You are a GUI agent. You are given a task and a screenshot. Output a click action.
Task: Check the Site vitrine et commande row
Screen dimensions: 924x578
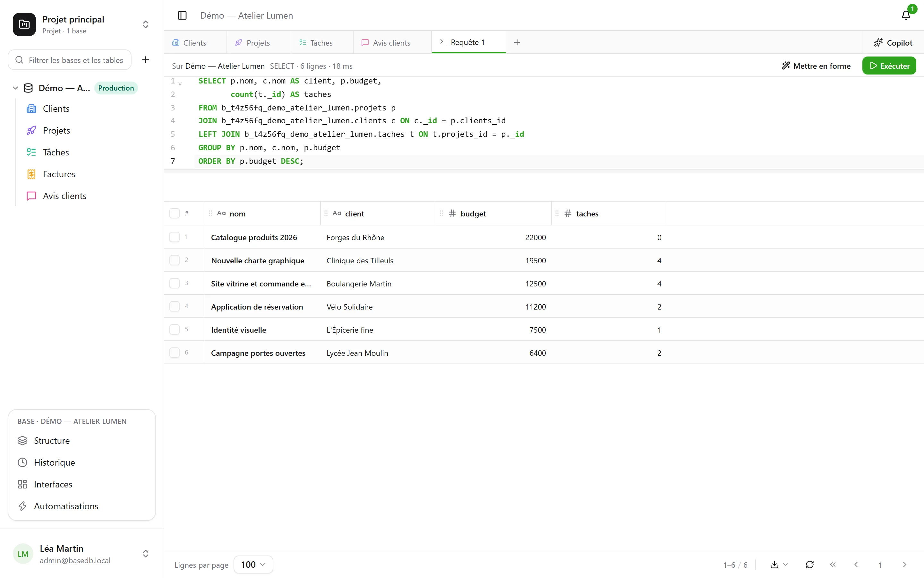(x=175, y=283)
